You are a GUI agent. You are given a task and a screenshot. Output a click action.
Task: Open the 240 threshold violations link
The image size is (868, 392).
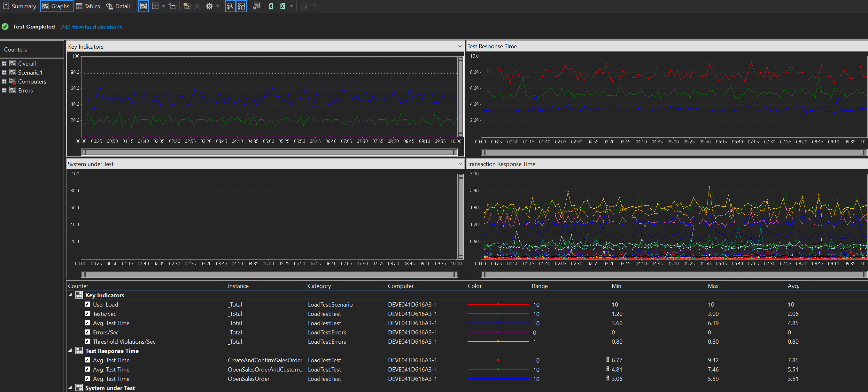91,27
